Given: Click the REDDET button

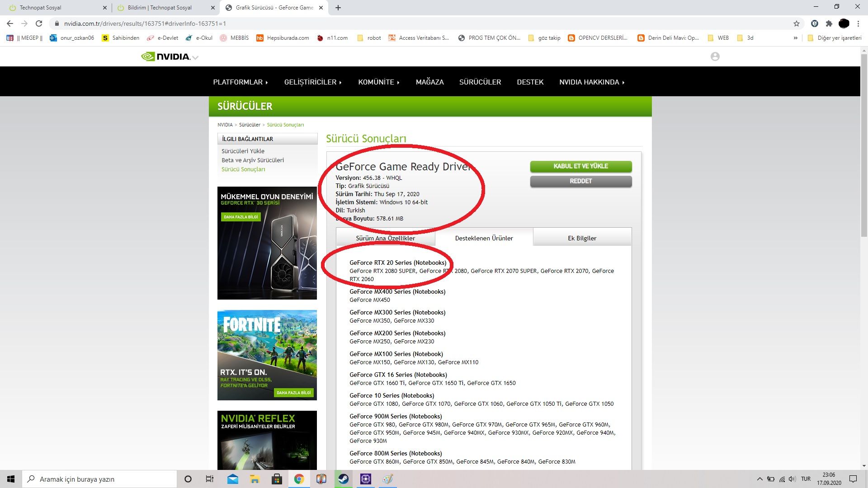Looking at the screenshot, I should (x=580, y=181).
